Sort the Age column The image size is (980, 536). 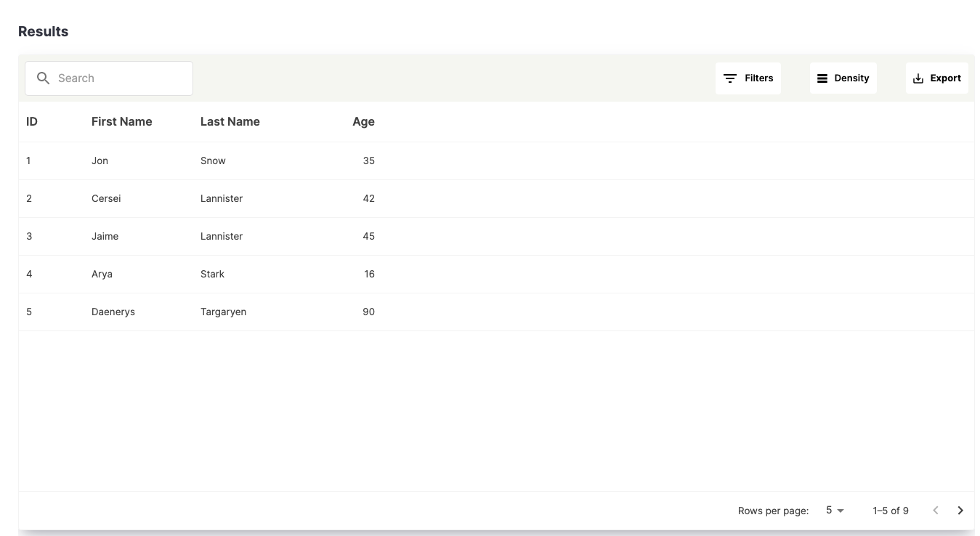(363, 121)
